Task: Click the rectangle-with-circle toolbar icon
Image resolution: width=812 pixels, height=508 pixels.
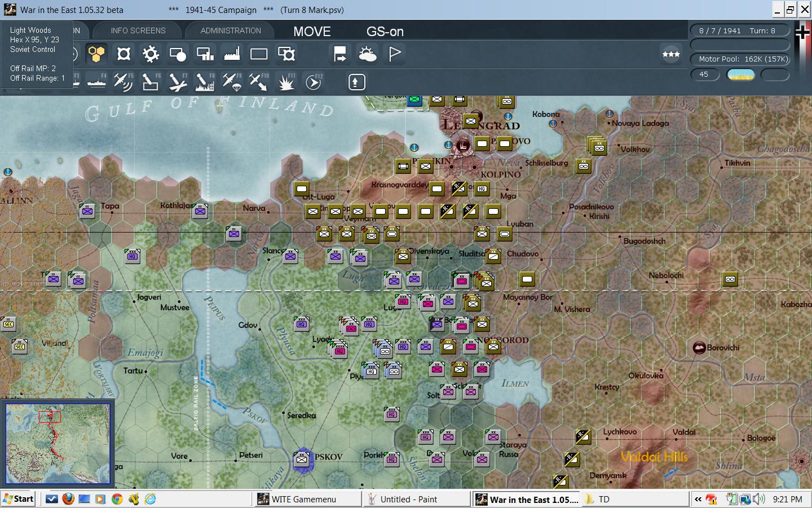Action: [x=178, y=54]
